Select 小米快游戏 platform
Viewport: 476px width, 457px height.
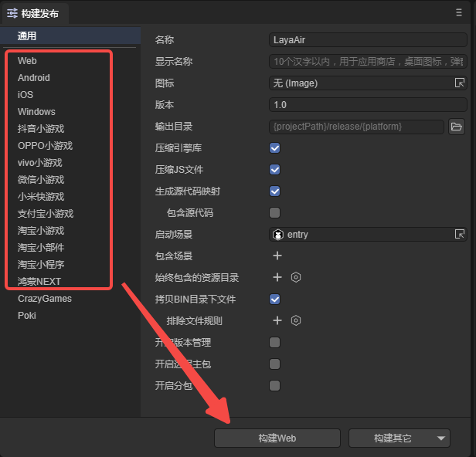coord(41,197)
